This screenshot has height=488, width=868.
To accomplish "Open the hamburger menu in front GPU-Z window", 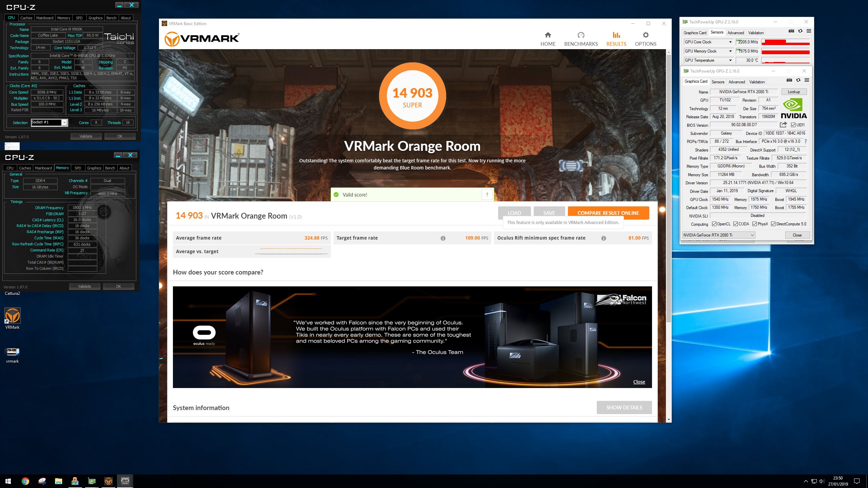I will coord(807,80).
